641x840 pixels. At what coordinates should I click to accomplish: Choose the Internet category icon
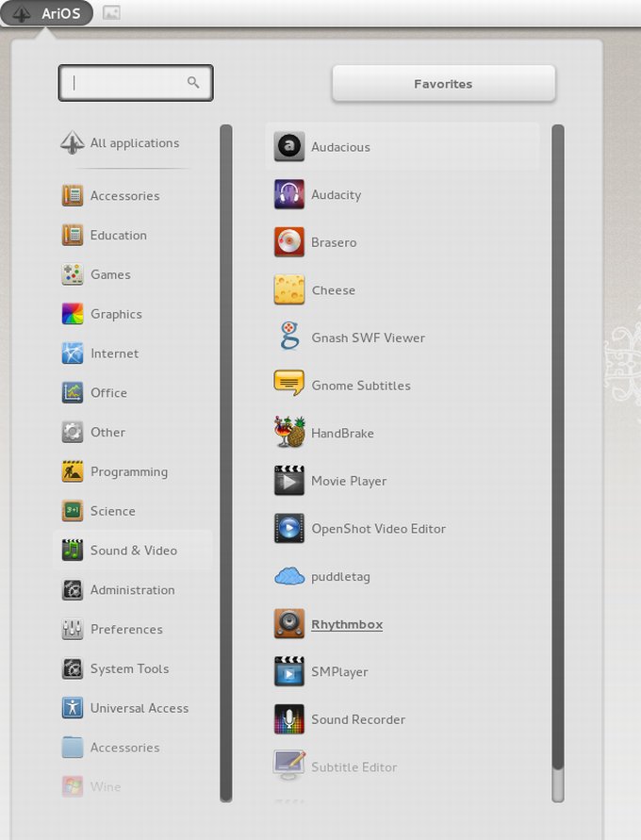73,354
